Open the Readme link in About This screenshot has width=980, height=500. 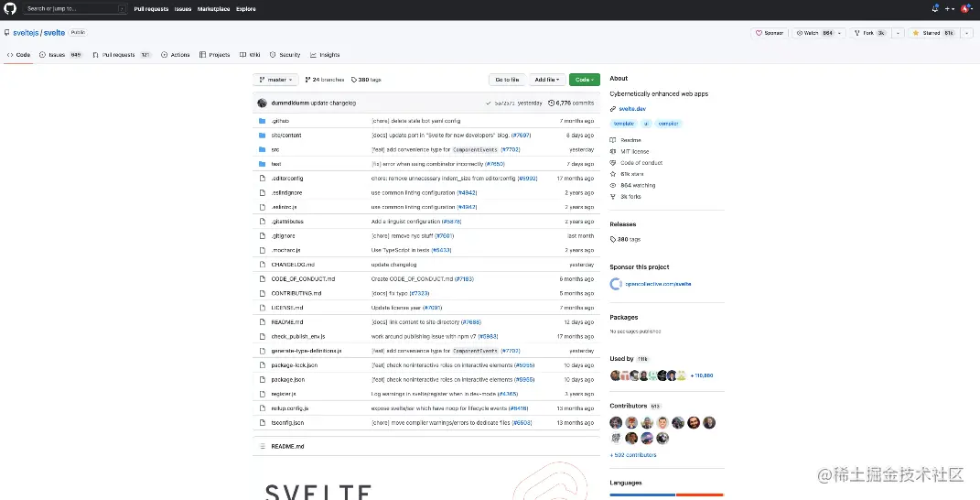click(630, 140)
